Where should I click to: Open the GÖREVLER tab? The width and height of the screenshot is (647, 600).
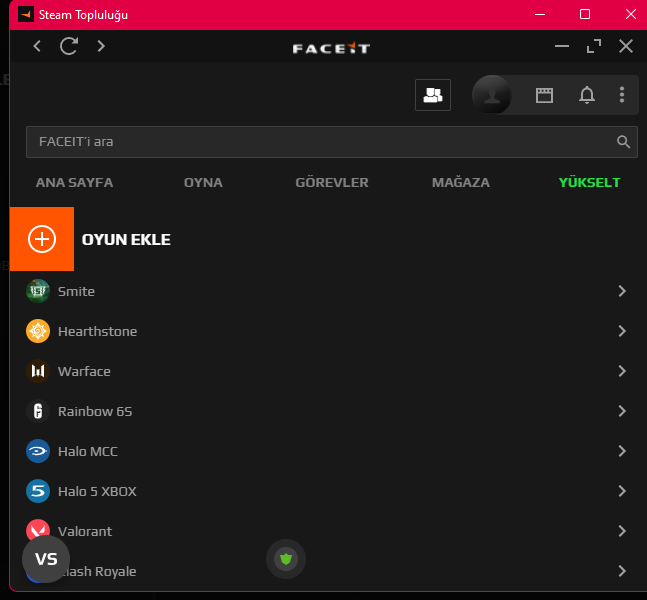click(332, 182)
